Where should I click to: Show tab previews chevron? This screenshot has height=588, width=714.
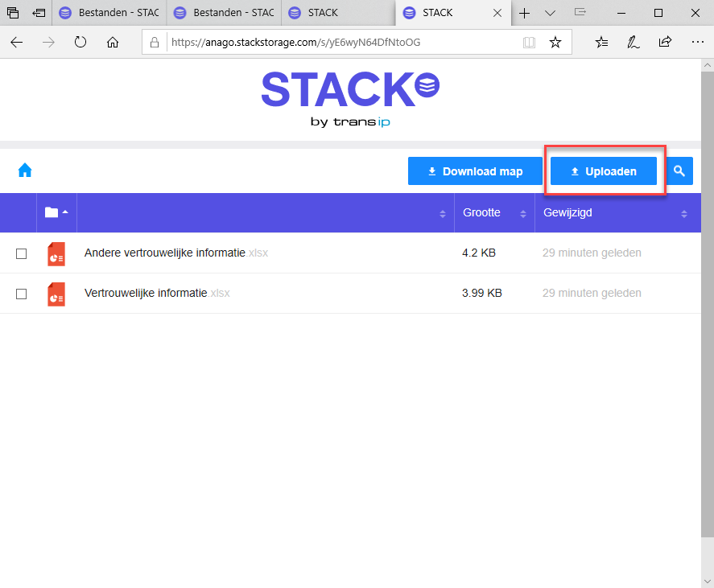tap(550, 13)
